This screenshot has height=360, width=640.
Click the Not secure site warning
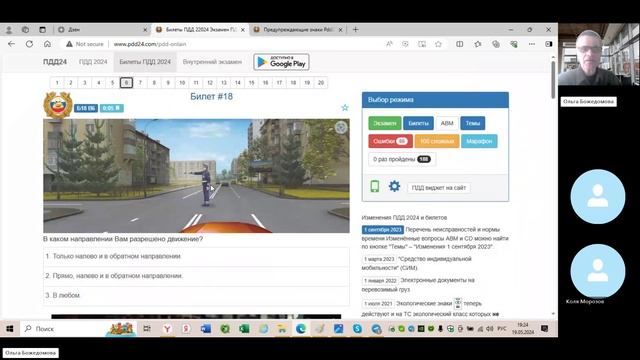click(85, 44)
